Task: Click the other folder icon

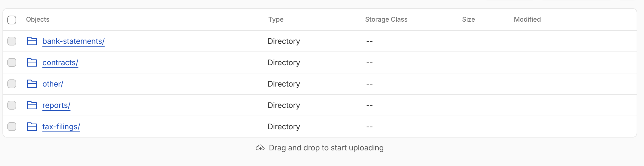Action: [x=32, y=84]
